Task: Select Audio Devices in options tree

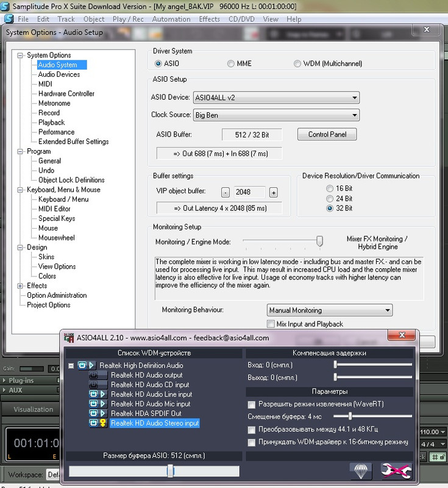Action: point(59,74)
